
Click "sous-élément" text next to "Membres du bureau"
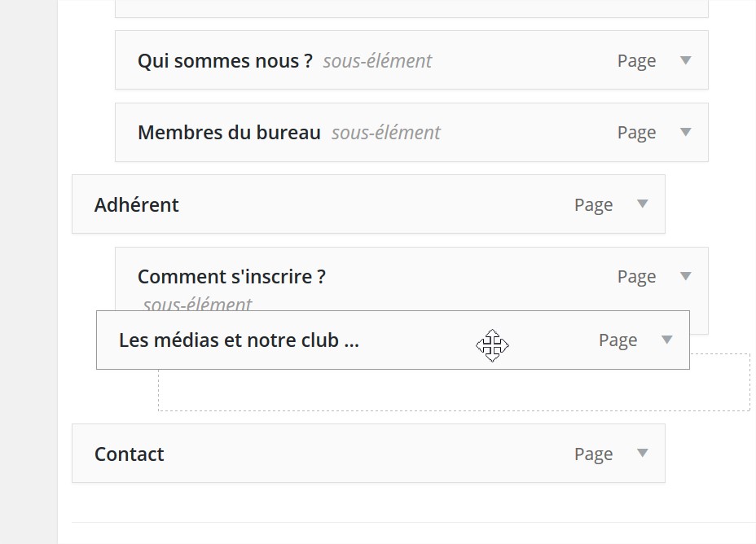385,133
